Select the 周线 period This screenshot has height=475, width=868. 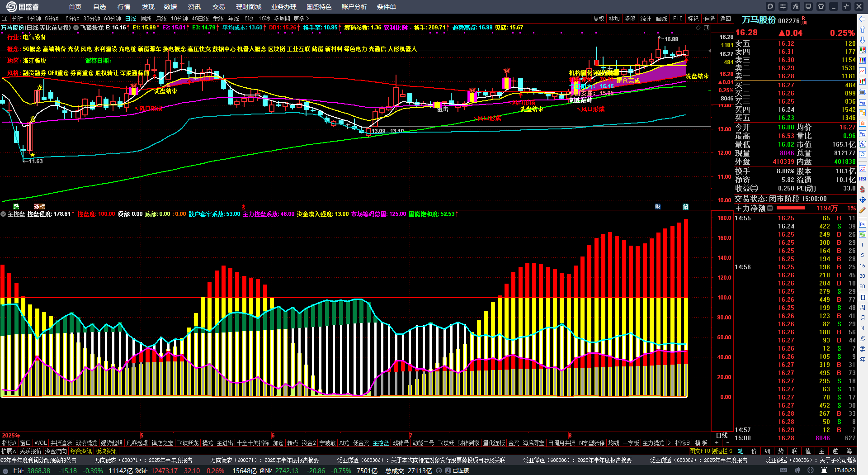click(146, 19)
